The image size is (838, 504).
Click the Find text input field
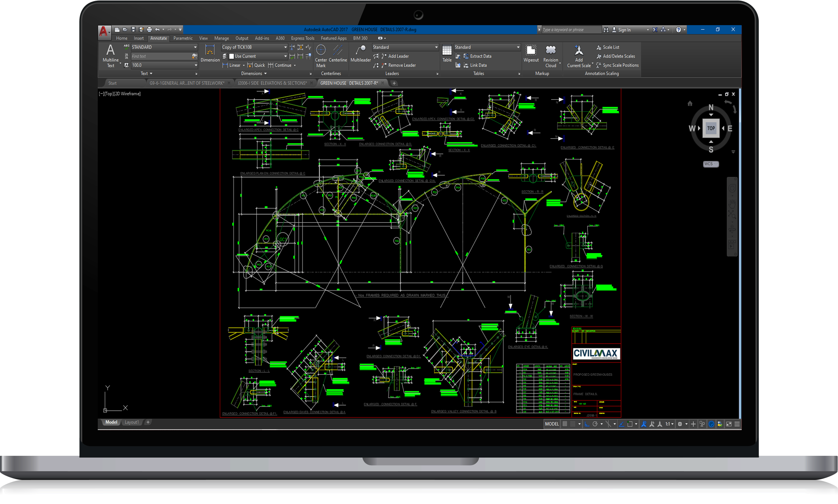coord(161,56)
